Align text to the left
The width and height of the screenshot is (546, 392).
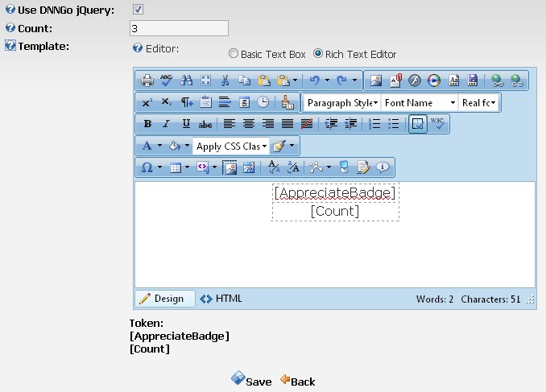click(x=230, y=124)
